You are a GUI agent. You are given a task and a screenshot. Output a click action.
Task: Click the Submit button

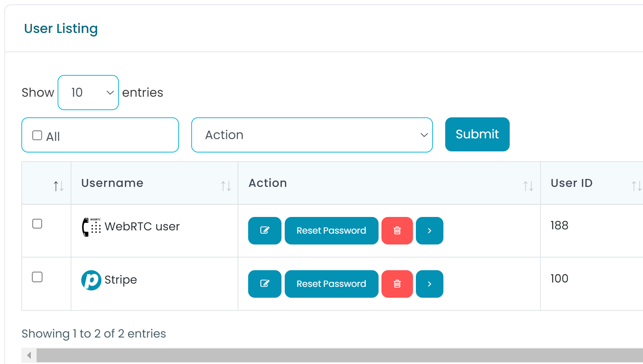pyautogui.click(x=477, y=134)
